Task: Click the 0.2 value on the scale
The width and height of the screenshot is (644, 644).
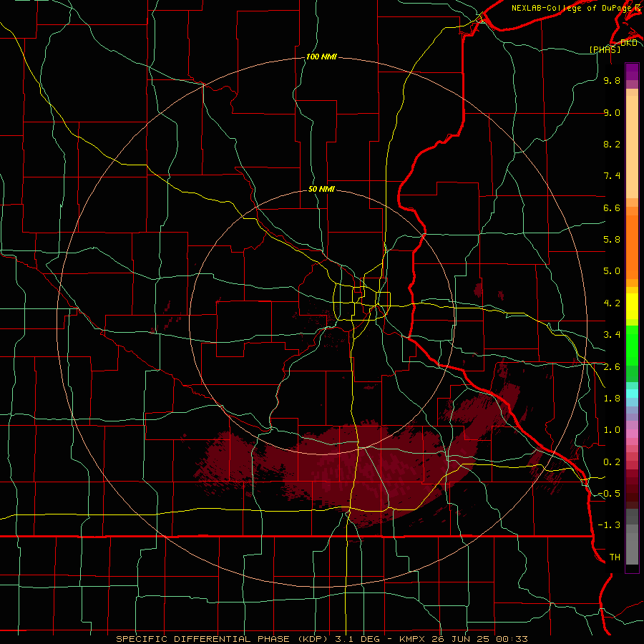Action: pos(612,462)
